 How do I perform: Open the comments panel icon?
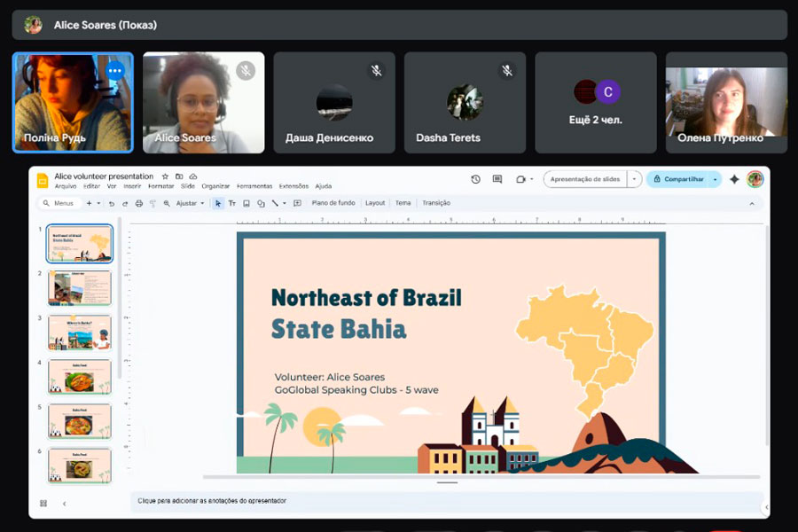coord(497,179)
